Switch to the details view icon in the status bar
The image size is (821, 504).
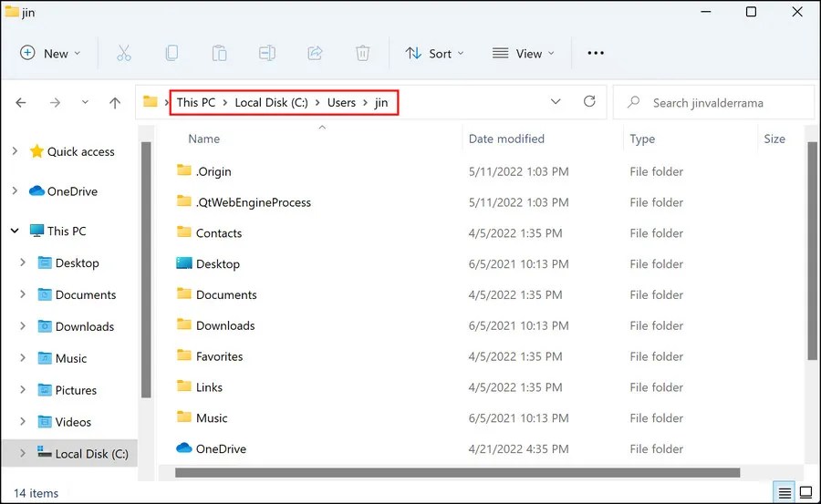pyautogui.click(x=785, y=492)
